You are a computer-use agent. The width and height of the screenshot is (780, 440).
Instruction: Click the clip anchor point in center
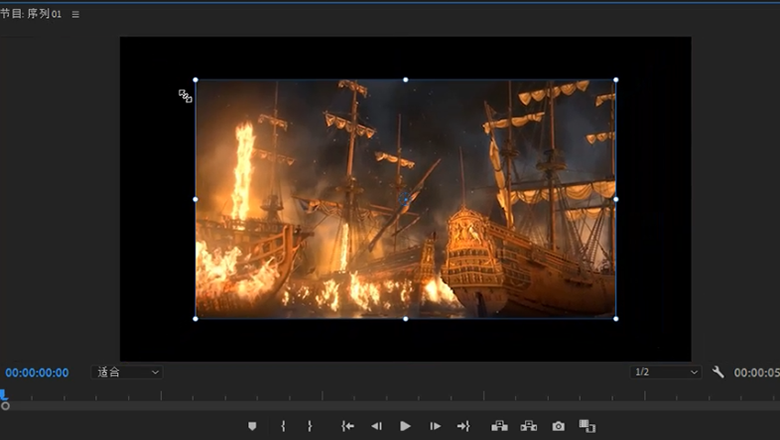(x=405, y=199)
